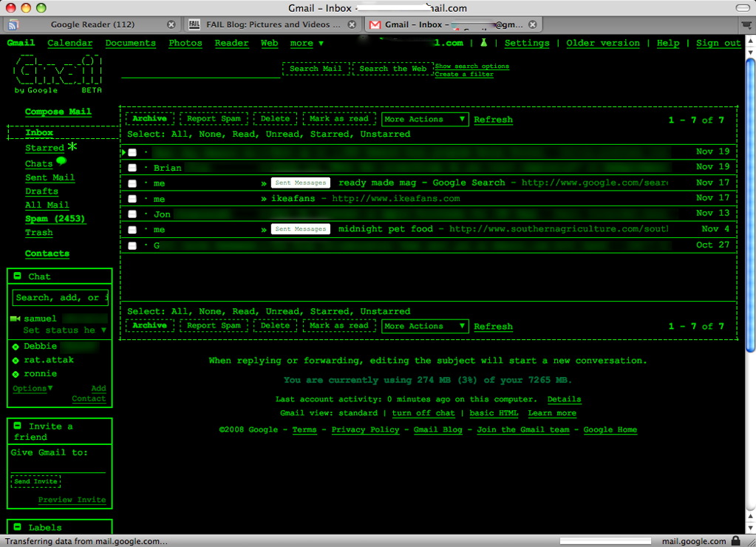Click the arrows icon on midnight pet food row

(x=264, y=230)
